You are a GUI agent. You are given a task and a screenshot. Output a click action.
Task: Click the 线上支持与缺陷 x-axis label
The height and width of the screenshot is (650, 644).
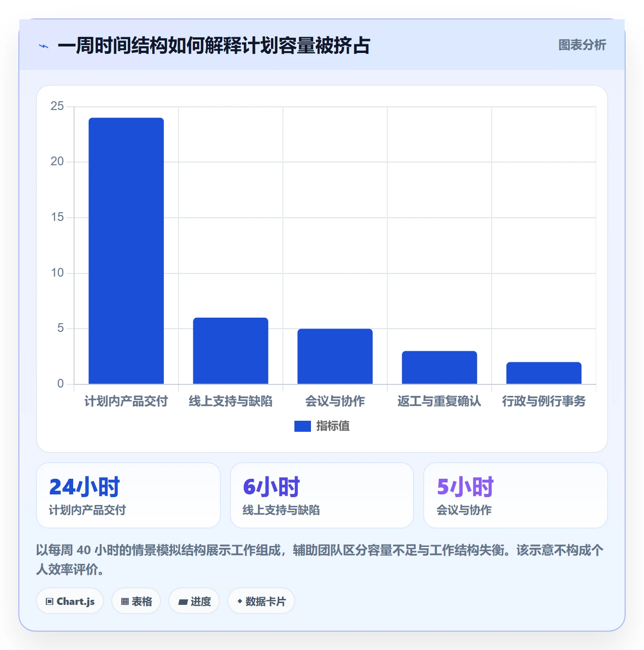(x=230, y=401)
